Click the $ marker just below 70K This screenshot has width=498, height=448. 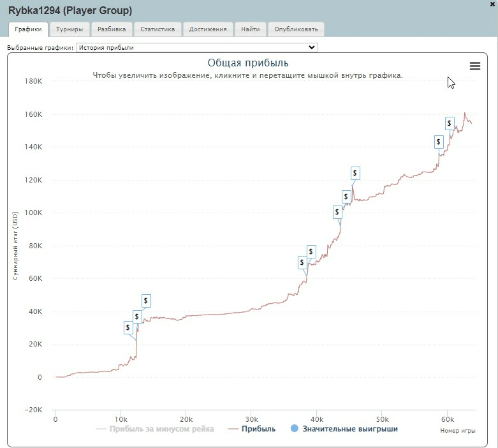click(x=302, y=262)
